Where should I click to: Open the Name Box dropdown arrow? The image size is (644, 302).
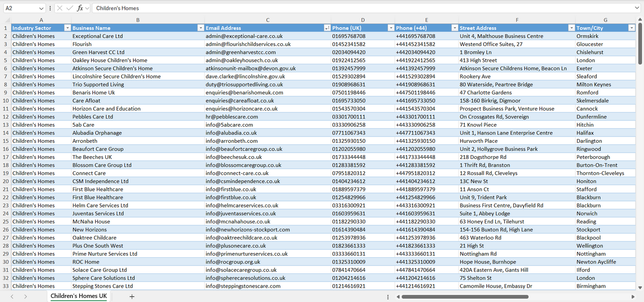click(x=41, y=8)
